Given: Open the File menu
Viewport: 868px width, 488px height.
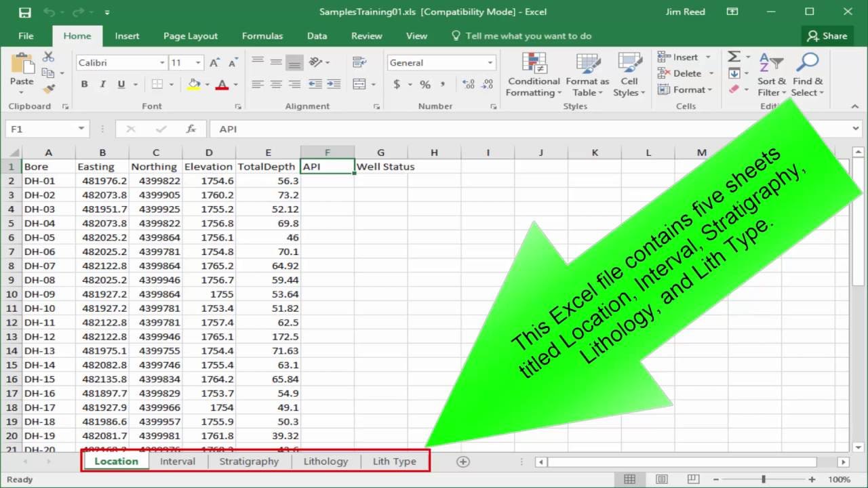Looking at the screenshot, I should 26,36.
